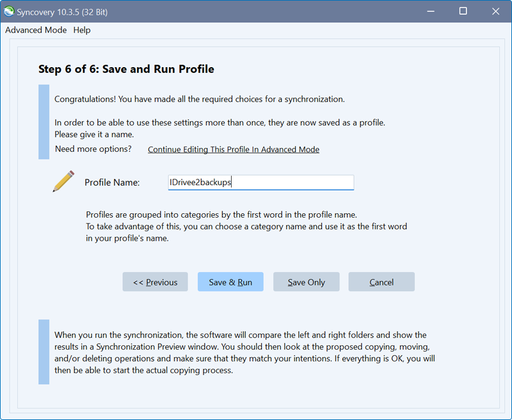Viewport: 512px width, 420px height.
Task: Click the 'Congratulations!' message line
Action: [200, 99]
